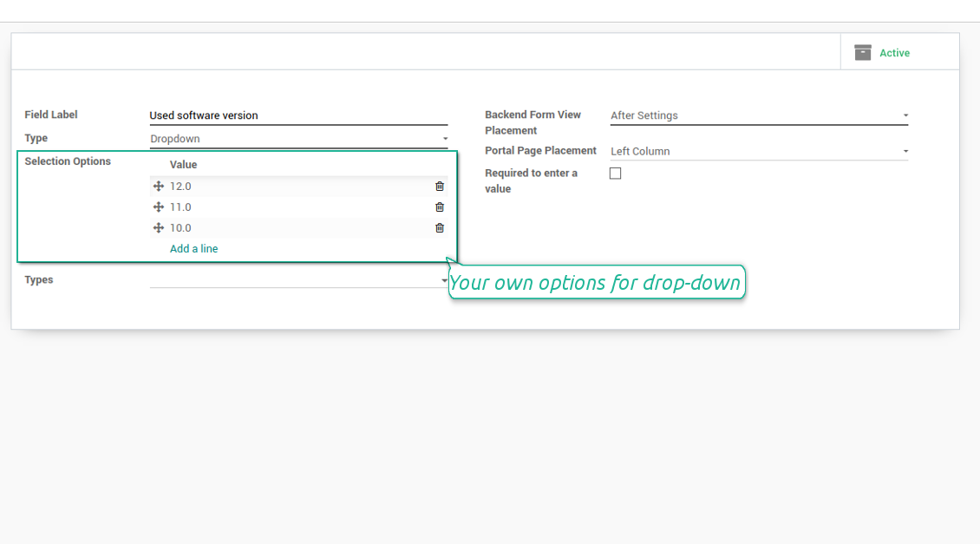Click the drag handle for the 11.0 row
The width and height of the screenshot is (980, 544).
point(159,207)
